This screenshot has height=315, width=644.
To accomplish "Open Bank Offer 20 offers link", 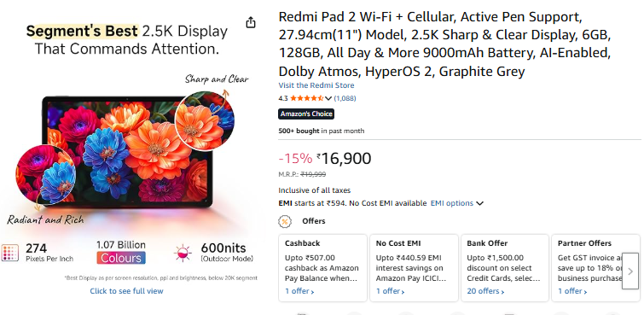I will point(486,291).
